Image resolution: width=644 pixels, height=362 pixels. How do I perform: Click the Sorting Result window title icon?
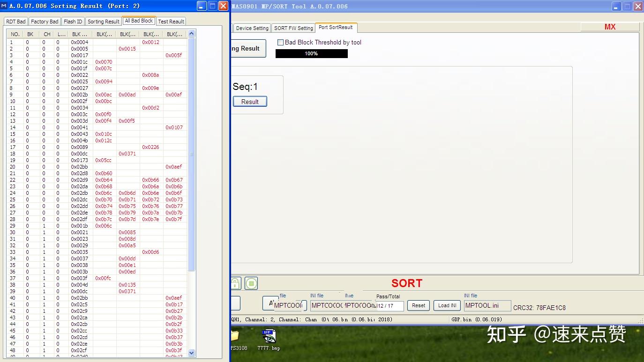[x=4, y=6]
